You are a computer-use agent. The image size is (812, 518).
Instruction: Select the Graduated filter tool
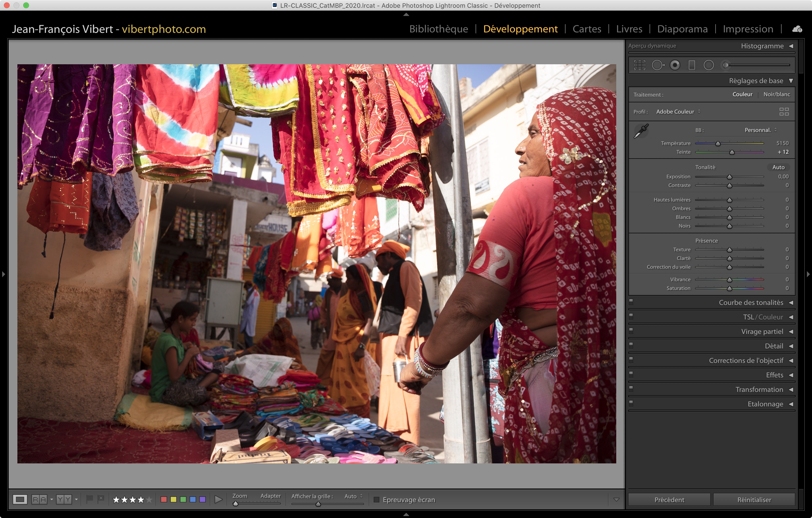click(692, 65)
